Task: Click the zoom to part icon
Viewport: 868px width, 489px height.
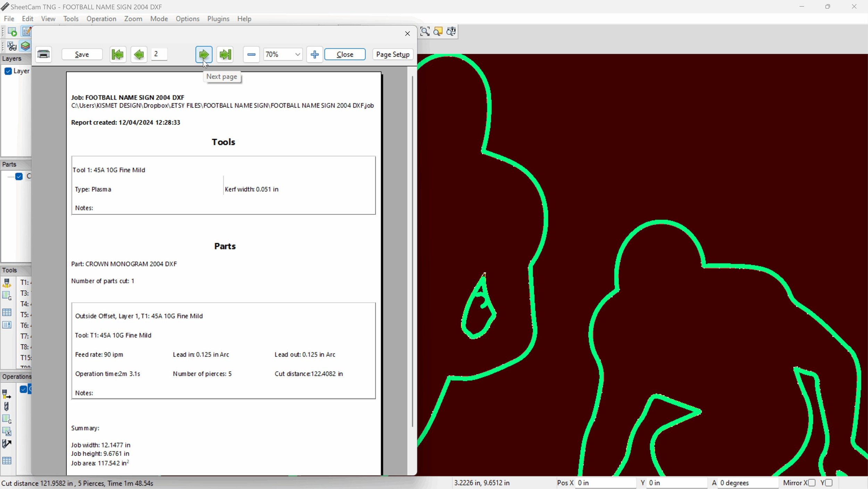Action: tap(438, 32)
